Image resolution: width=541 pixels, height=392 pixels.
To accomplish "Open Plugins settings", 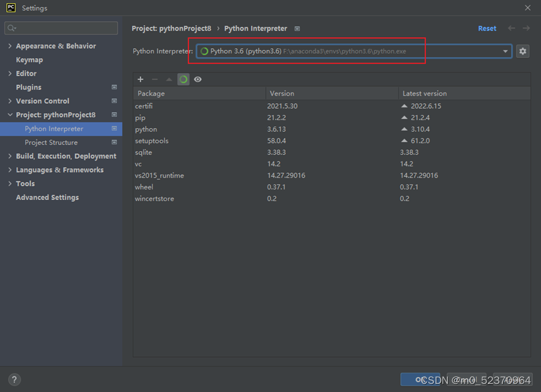I will tap(29, 88).
